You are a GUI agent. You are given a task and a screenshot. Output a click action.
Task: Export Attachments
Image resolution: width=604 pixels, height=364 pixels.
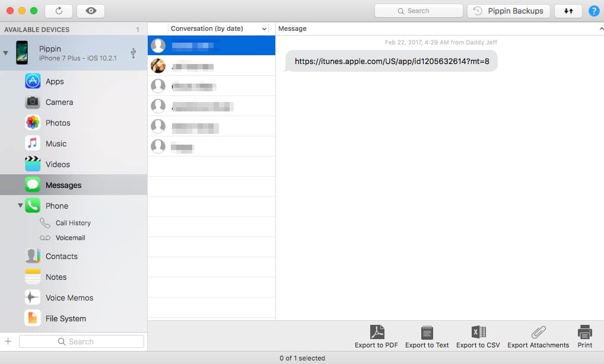click(x=538, y=337)
